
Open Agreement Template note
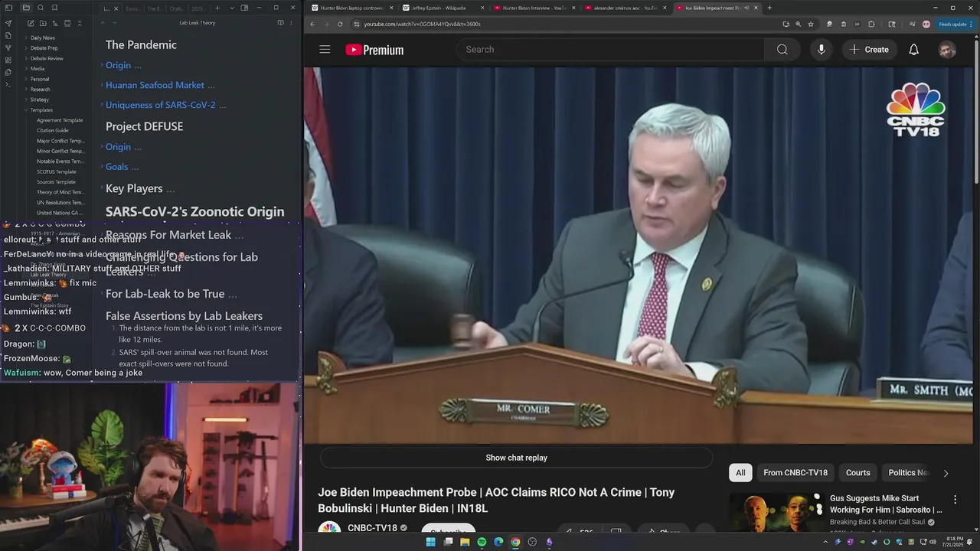pyautogui.click(x=60, y=120)
